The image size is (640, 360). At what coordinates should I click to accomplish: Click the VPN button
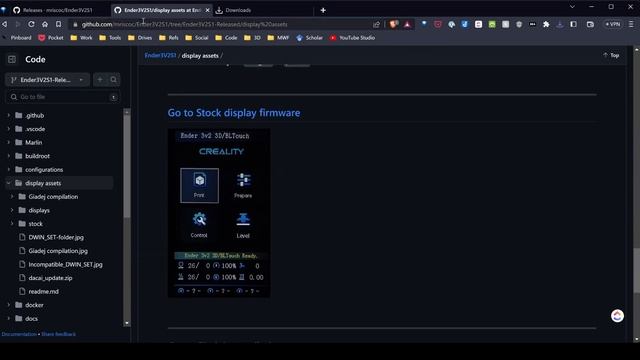pos(613,24)
